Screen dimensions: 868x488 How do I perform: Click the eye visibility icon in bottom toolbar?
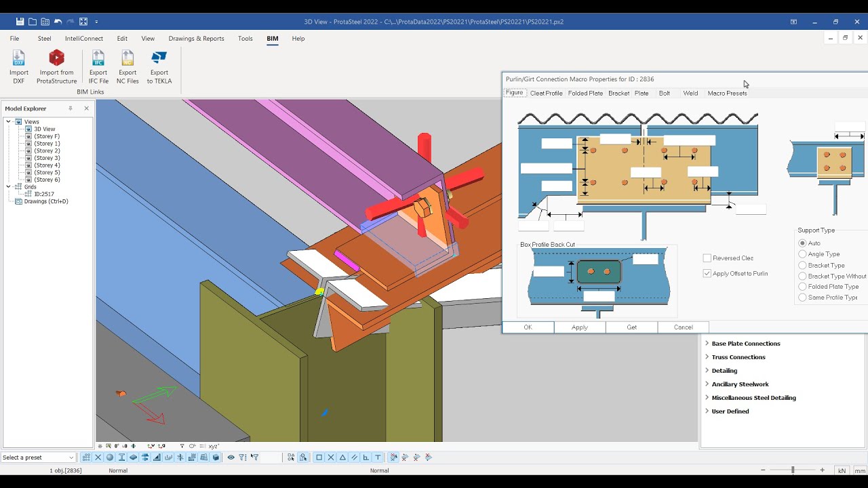click(x=231, y=457)
